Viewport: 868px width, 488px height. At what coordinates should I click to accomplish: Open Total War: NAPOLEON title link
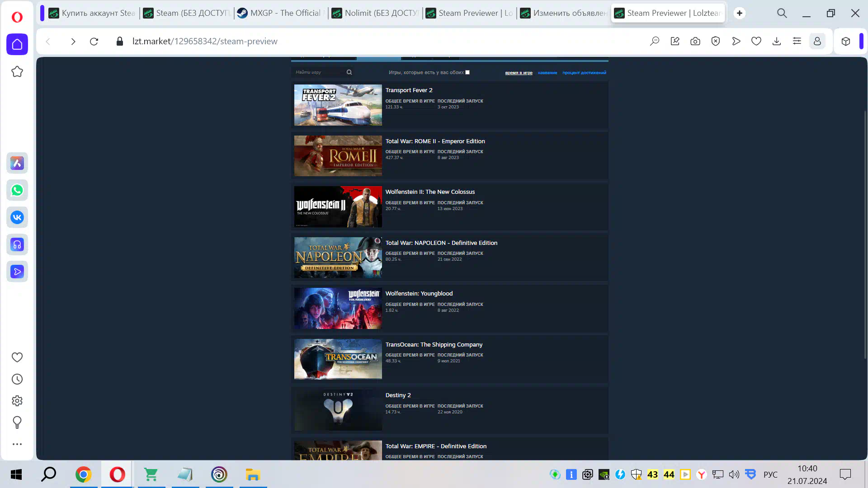click(441, 243)
